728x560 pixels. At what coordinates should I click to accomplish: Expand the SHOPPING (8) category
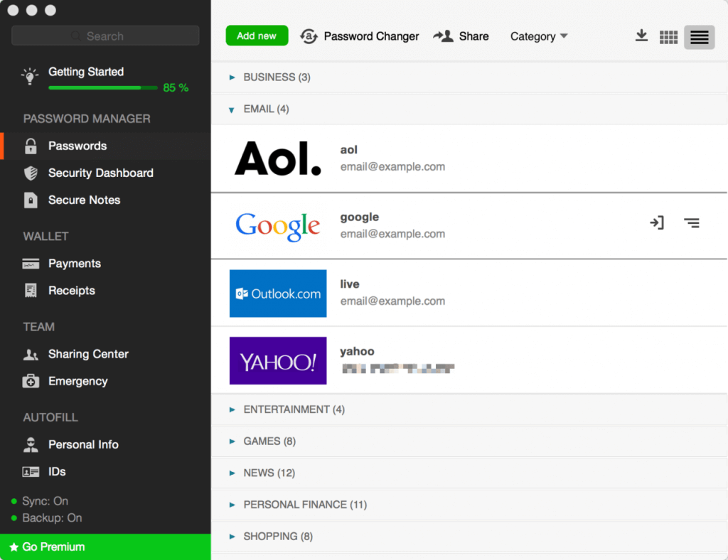pyautogui.click(x=469, y=537)
